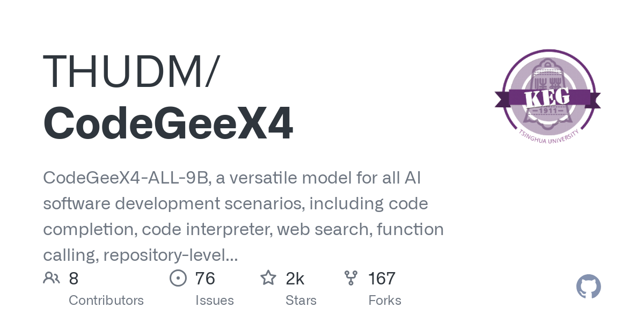
Task: Click the Contributors people icon
Action: [52, 278]
